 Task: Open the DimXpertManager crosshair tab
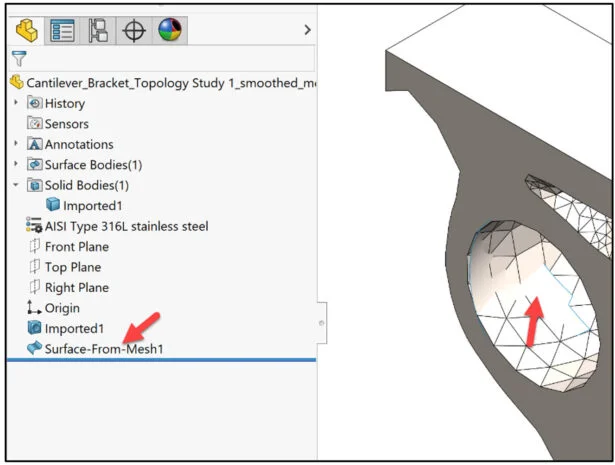(x=133, y=30)
